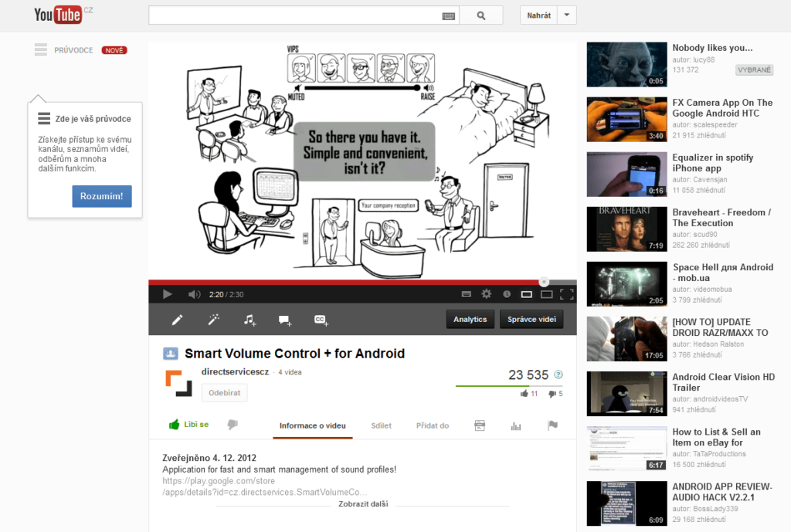Viewport: 791px width, 532px height.
Task: Toggle the captions button in player
Action: tap(467, 294)
